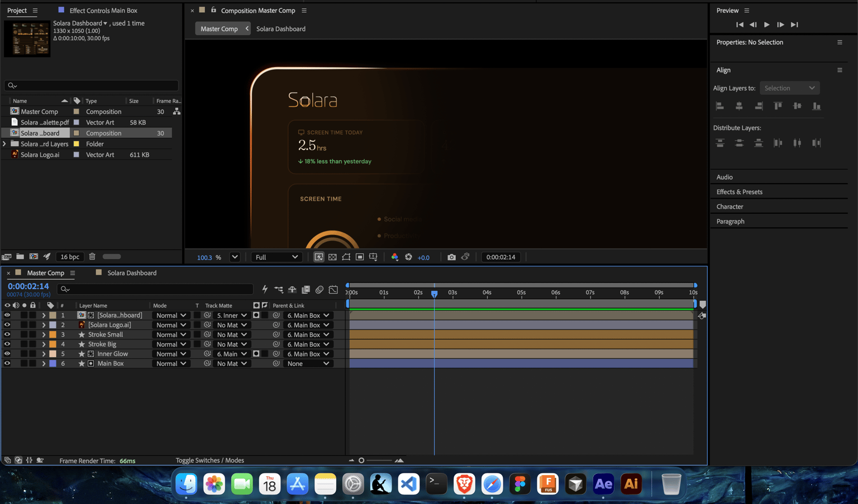858x504 pixels.
Task: Open After Effects from the dock
Action: pos(603,484)
